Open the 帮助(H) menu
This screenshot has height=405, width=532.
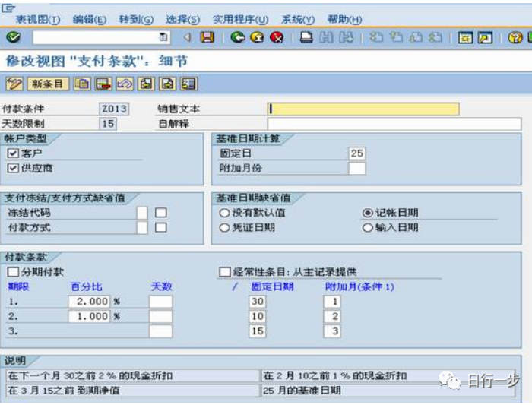coord(344,19)
